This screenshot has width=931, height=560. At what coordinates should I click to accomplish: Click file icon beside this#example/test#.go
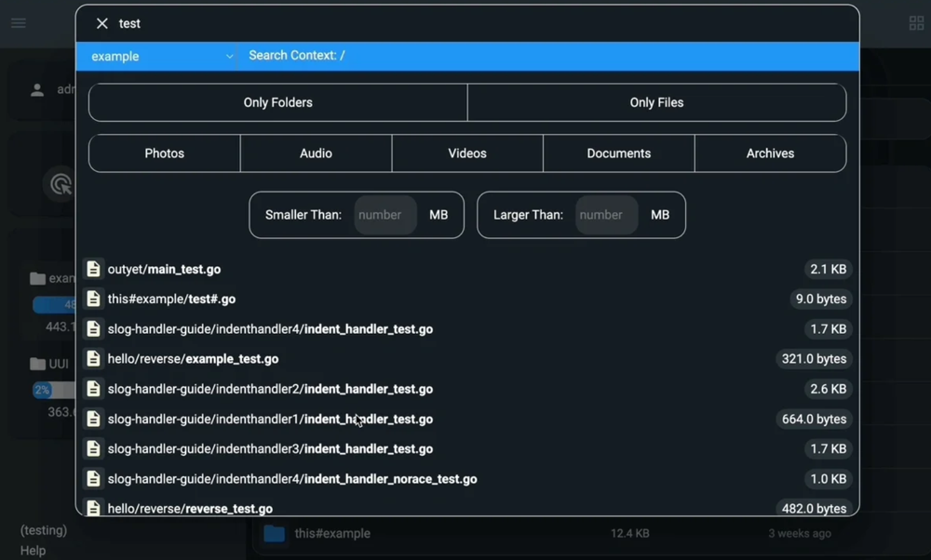point(93,299)
